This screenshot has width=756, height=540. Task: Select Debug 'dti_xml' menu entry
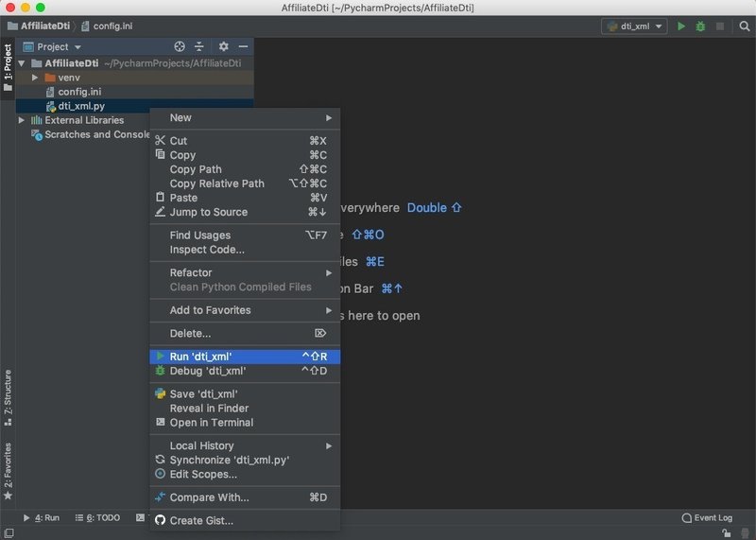245,371
